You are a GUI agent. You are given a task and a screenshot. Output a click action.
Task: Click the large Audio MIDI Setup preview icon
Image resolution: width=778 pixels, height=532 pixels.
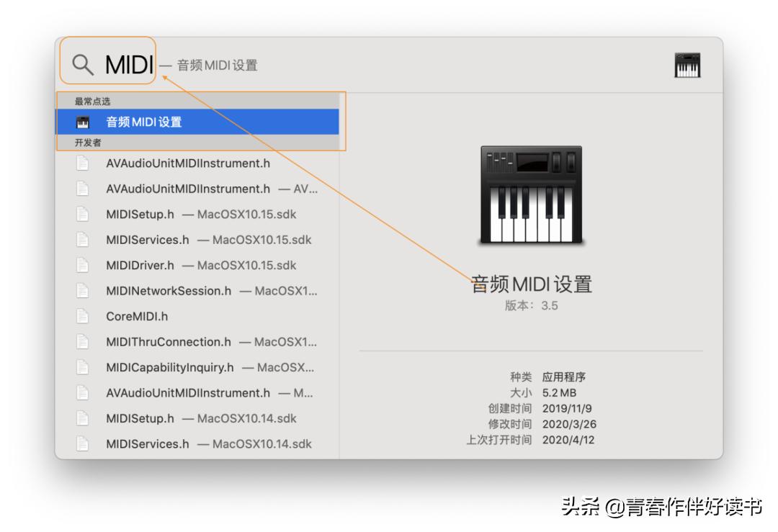pos(531,194)
